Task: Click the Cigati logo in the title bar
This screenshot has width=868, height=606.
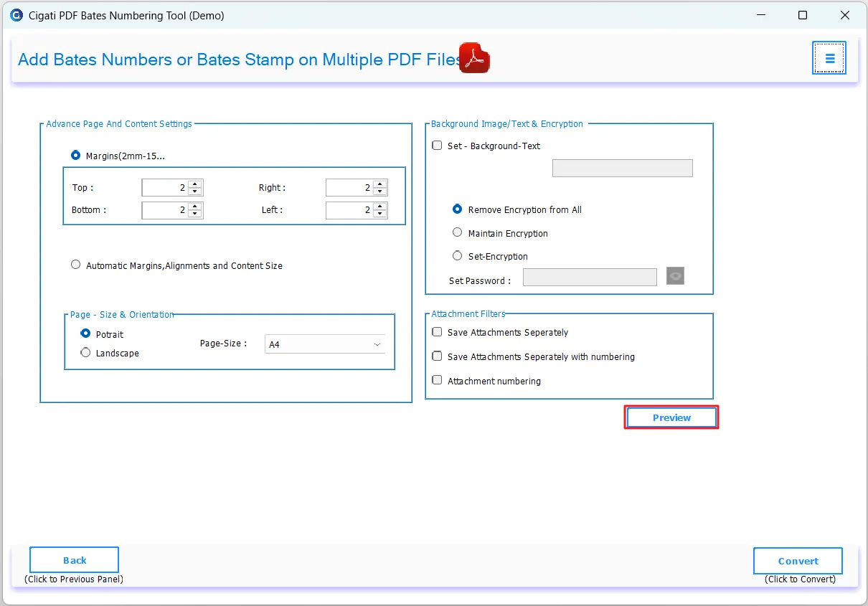Action: [x=16, y=14]
